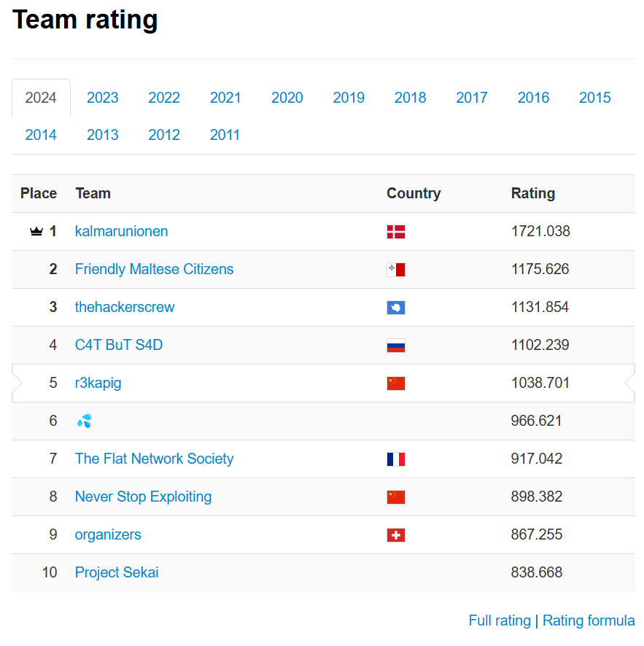Switch to the 2014 tab

tap(41, 135)
